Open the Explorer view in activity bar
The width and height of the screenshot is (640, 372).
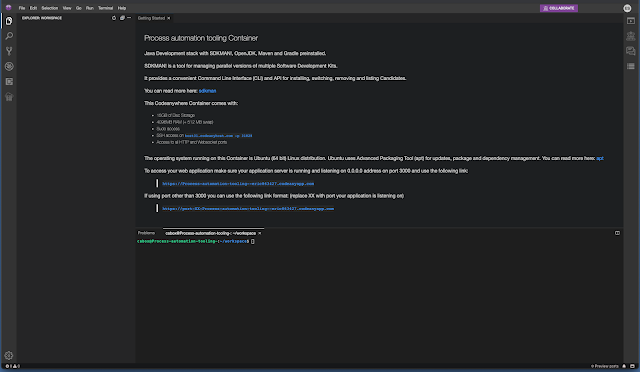coord(9,21)
